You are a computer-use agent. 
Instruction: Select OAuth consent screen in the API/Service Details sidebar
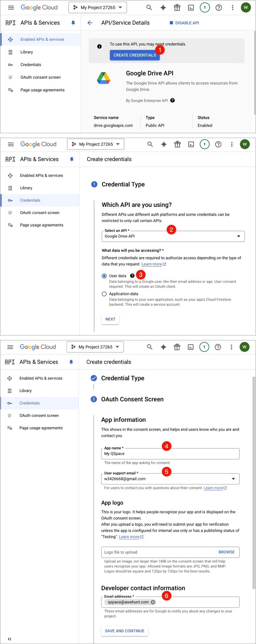point(40,77)
